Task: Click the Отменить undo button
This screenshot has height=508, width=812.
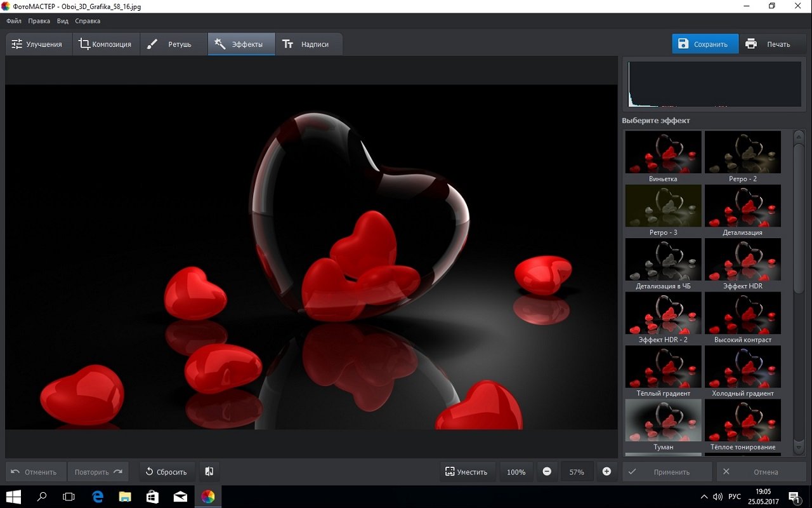Action: (35, 472)
